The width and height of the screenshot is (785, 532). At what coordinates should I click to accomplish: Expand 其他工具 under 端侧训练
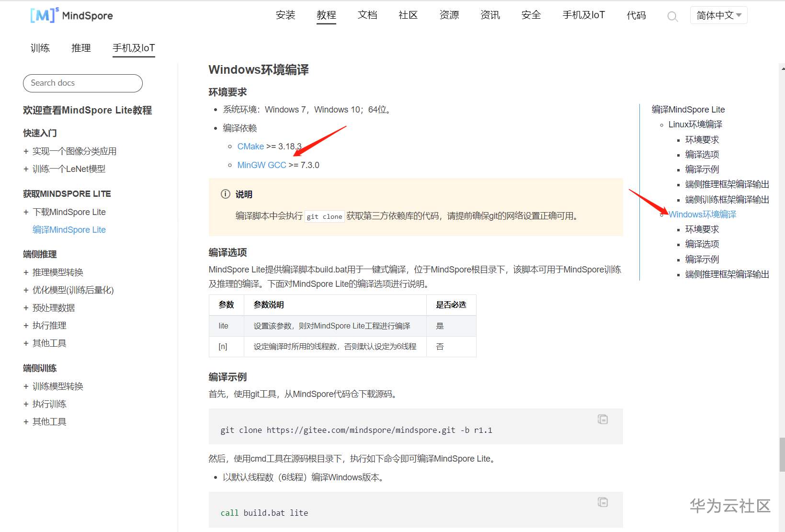26,422
